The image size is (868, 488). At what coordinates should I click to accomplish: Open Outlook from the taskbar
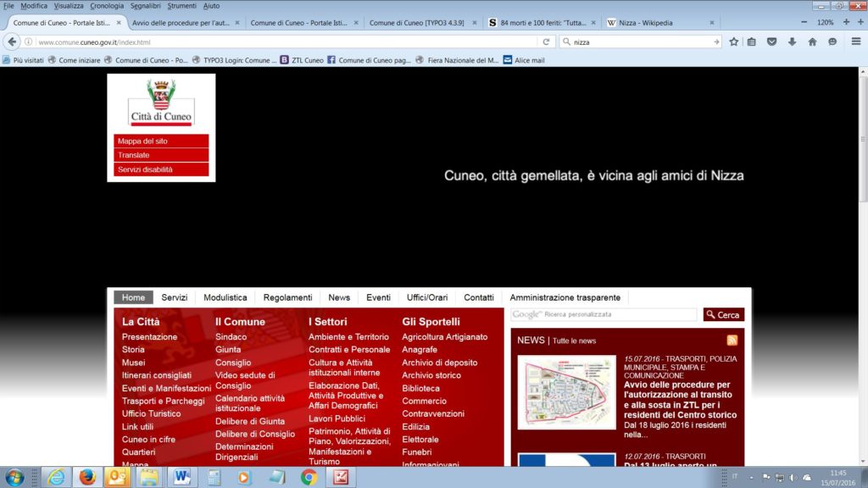click(x=117, y=477)
